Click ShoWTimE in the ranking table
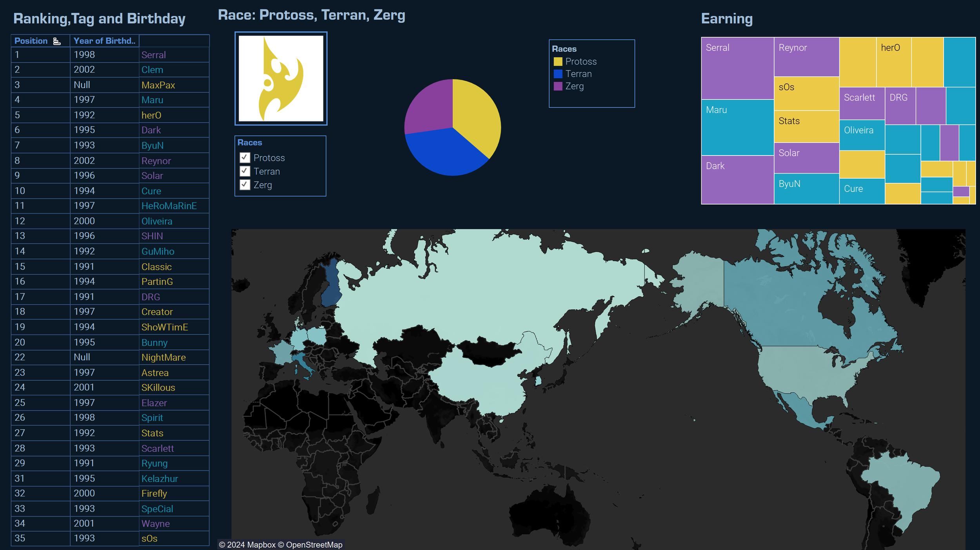This screenshot has width=980, height=550. 165,327
